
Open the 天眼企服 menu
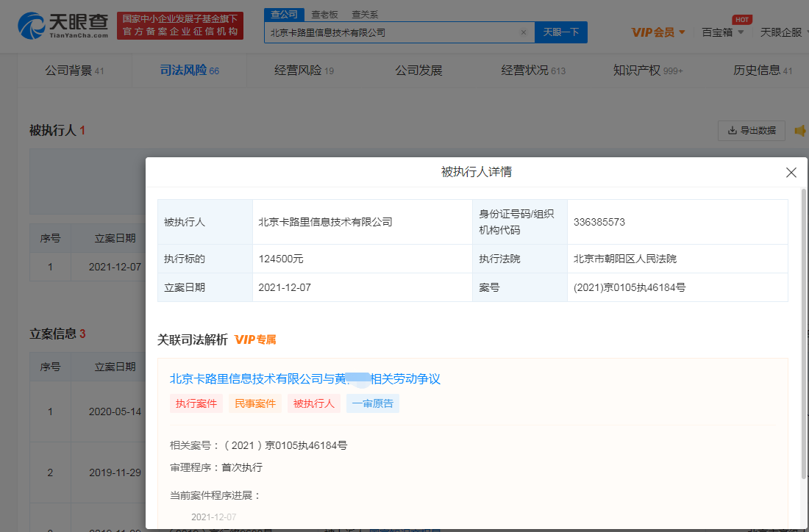point(782,32)
